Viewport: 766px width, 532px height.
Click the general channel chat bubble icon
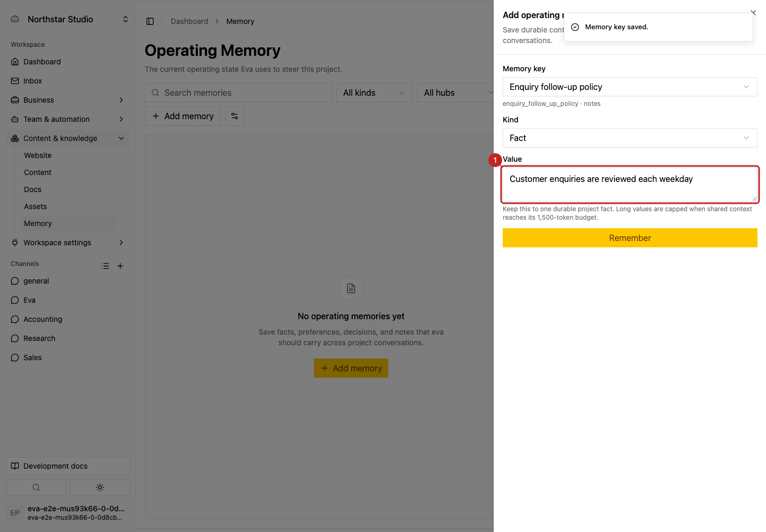coord(15,281)
